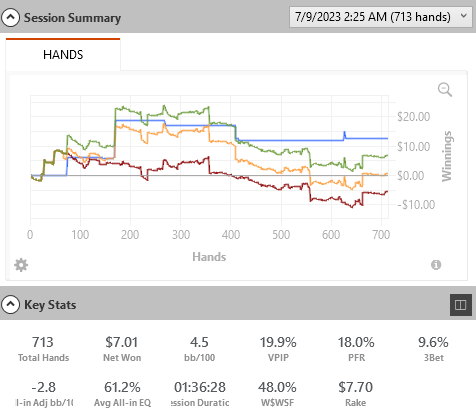Viewport: 476px width, 418px height.
Task: Click the graph info icon
Action: 436,265
